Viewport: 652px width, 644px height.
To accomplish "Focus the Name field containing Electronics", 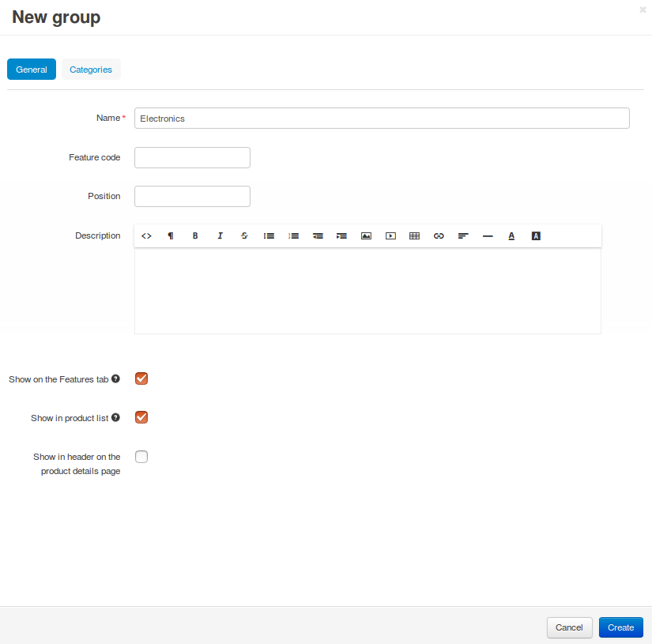I will click(382, 119).
